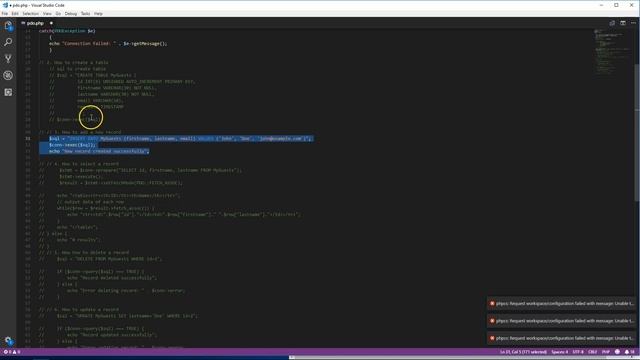The height and width of the screenshot is (360, 640).
Task: Change file encoding UTF-8 in status bar
Action: [578, 352]
